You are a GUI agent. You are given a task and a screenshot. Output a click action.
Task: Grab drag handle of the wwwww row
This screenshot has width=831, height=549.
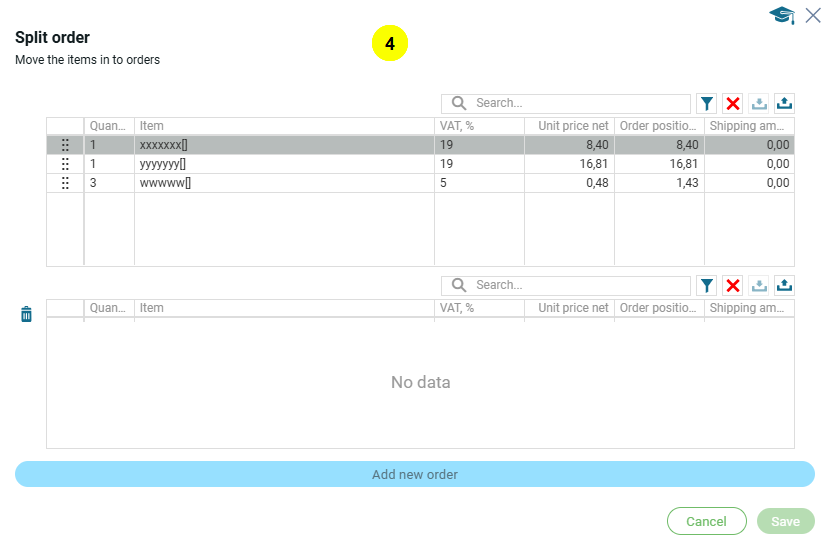click(65, 183)
